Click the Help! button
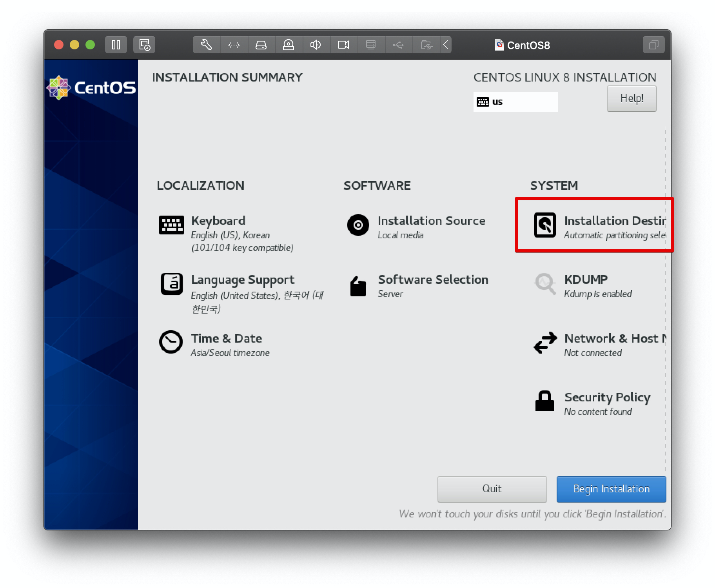Viewport: 715px width, 588px height. 632,98
